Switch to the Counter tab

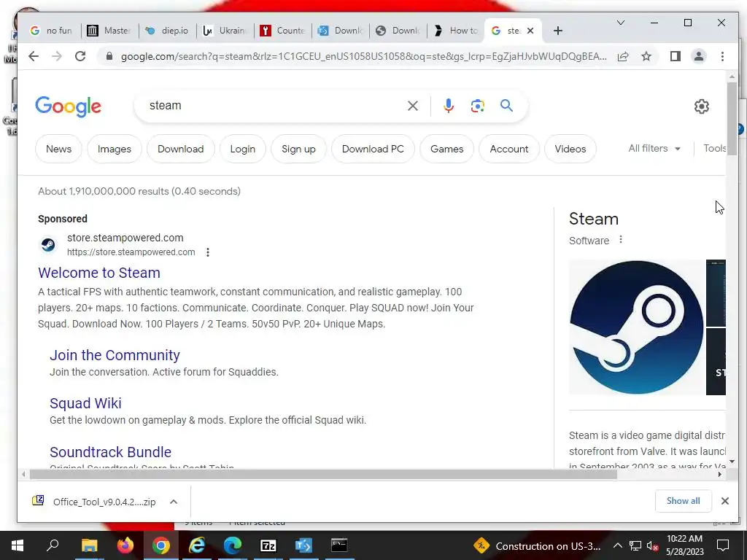click(x=282, y=31)
